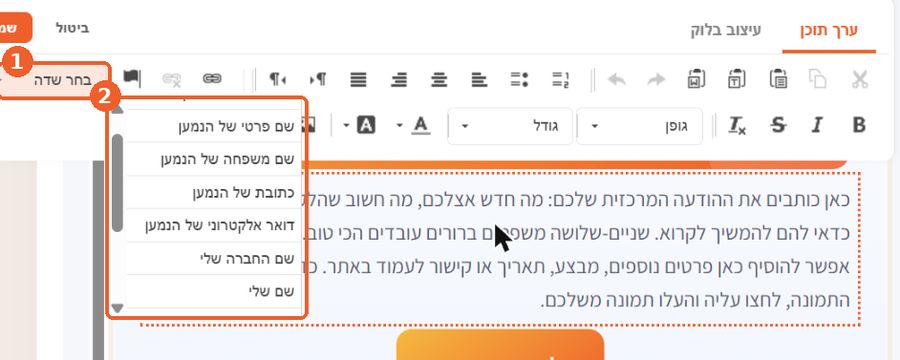Apply text color with the underlined A
This screenshot has width=900, height=360.
[421, 125]
